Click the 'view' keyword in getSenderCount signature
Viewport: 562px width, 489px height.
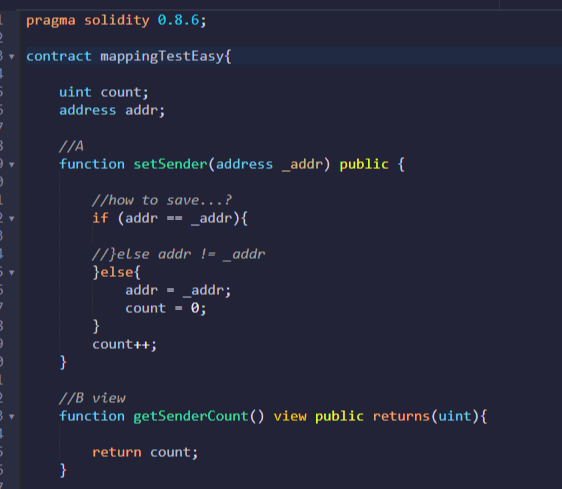(290, 416)
